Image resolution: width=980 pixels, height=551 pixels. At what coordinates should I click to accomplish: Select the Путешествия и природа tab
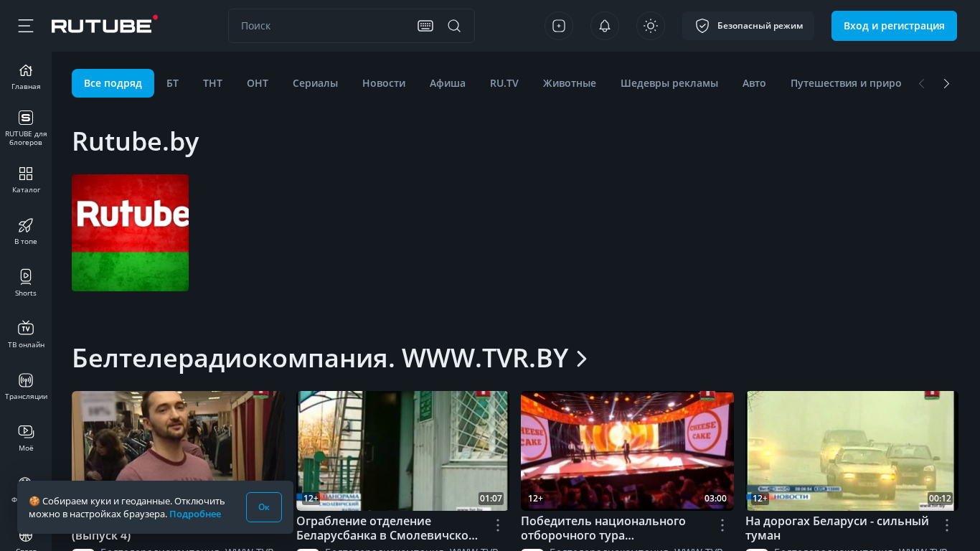click(x=846, y=83)
